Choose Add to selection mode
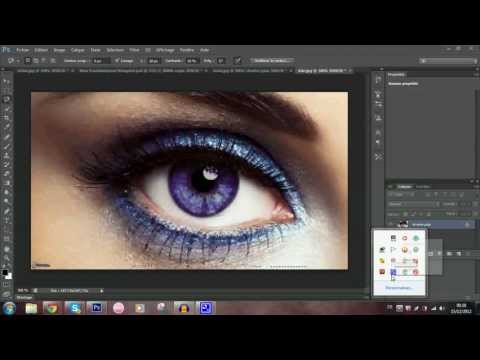The image size is (480, 360). coord(36,61)
